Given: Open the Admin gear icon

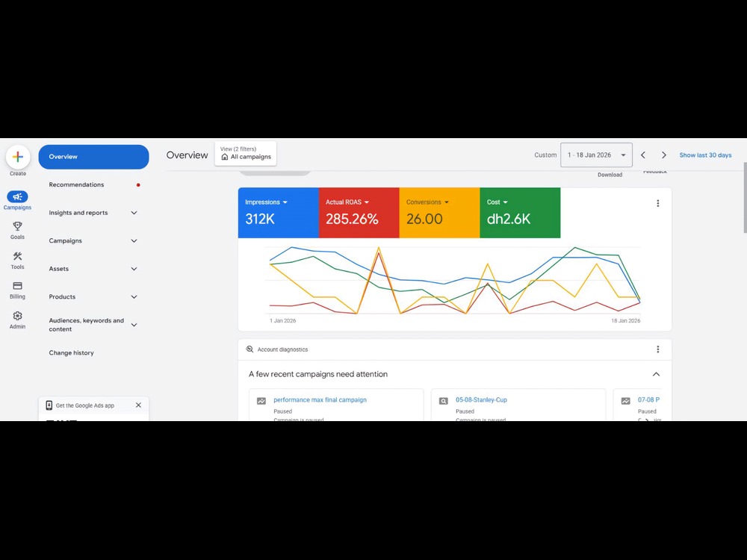Looking at the screenshot, I should [x=17, y=316].
